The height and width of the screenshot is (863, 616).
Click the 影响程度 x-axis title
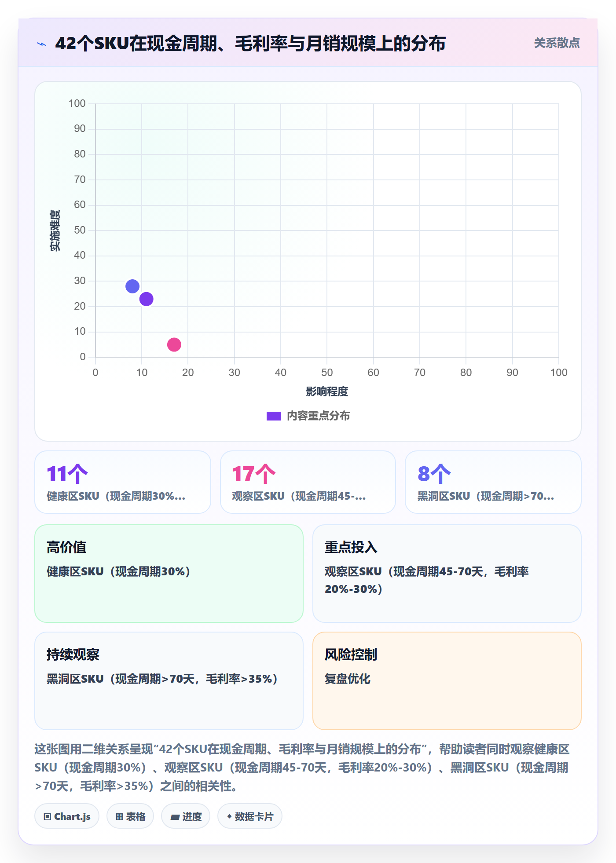coord(327,391)
